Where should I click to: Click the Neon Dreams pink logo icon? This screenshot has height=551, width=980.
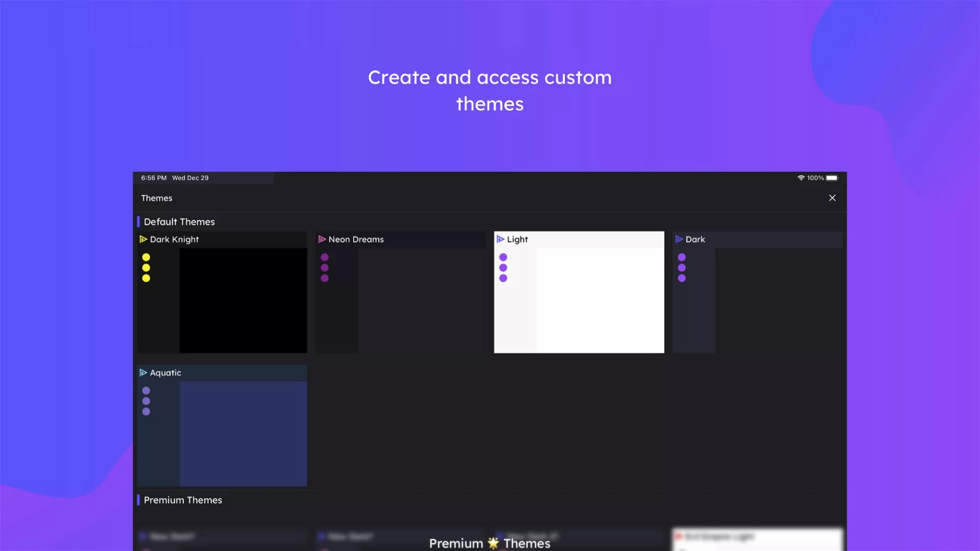point(322,239)
